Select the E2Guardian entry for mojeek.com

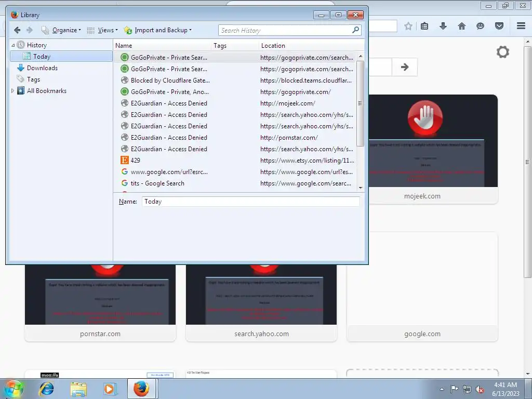pos(235,103)
